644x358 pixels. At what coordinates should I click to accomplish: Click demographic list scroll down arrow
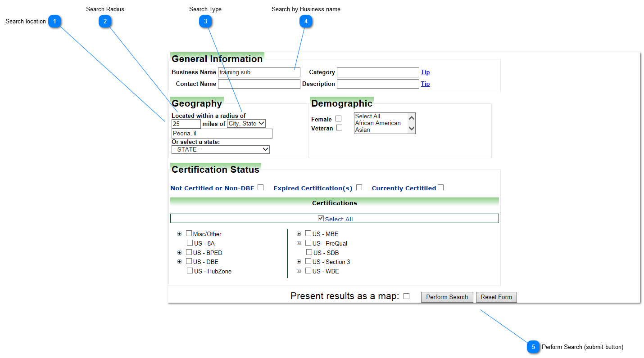coord(411,129)
